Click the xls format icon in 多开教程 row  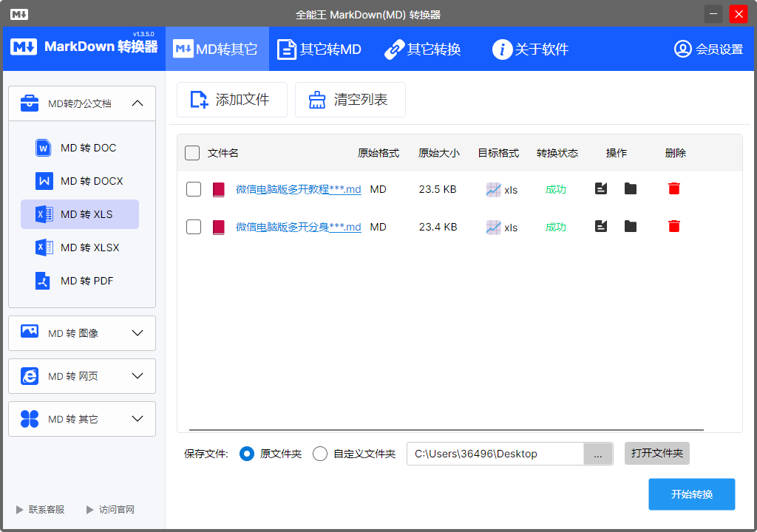point(493,190)
